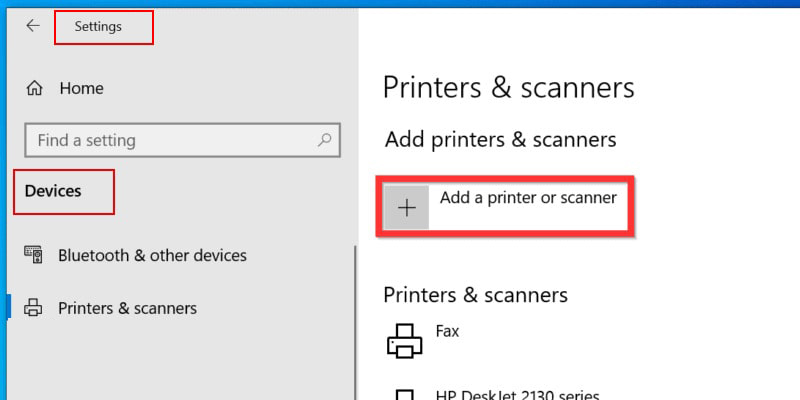Screen dimensions: 800x400
Task: Select the Fax printer icon
Action: [405, 341]
